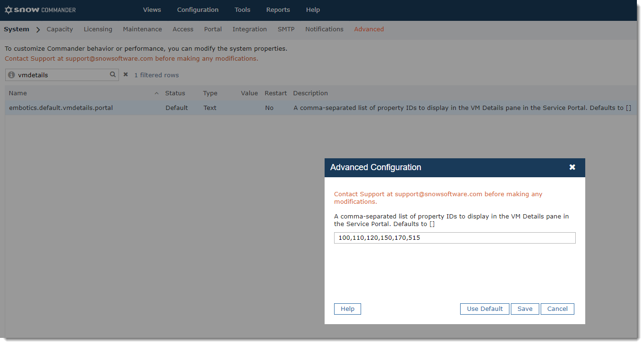Switch to the Integration tab
This screenshot has height=345, width=644.
tap(250, 29)
